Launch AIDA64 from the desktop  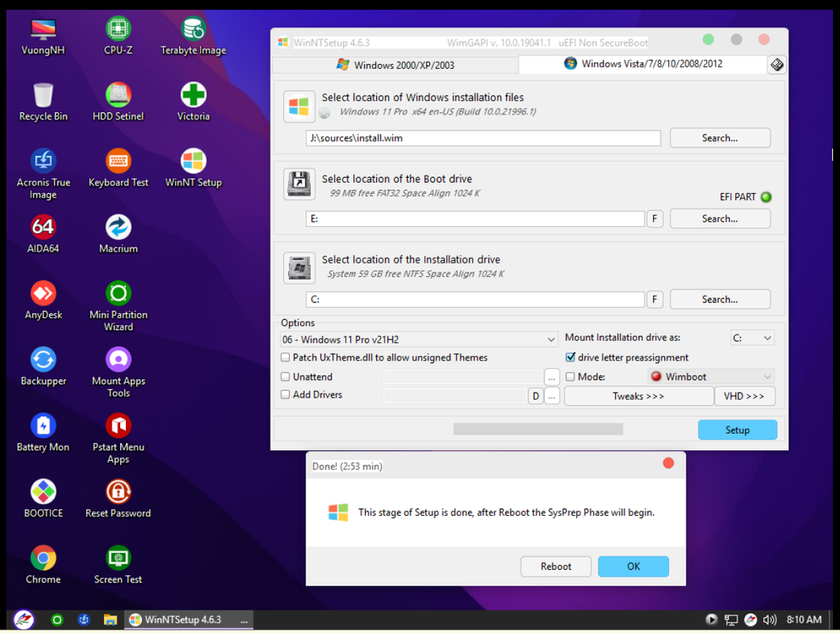click(43, 234)
